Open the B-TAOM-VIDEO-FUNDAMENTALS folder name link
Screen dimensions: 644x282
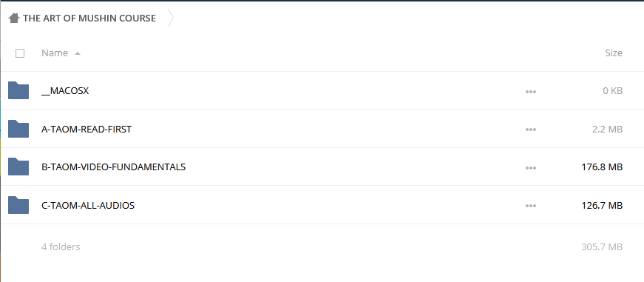click(x=113, y=167)
